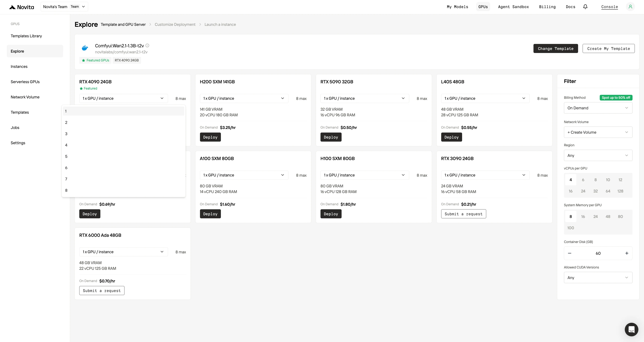Select 6 GPUs in the open list

[124, 168]
